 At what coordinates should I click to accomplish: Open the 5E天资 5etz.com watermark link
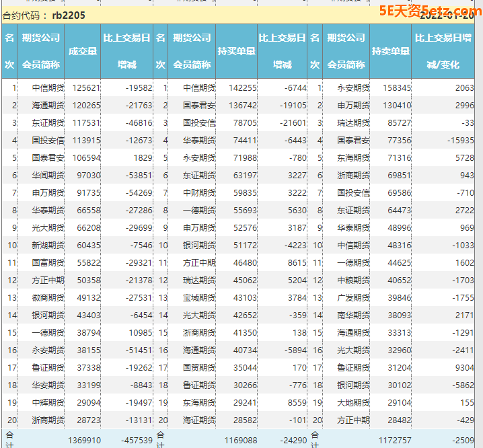(429, 11)
